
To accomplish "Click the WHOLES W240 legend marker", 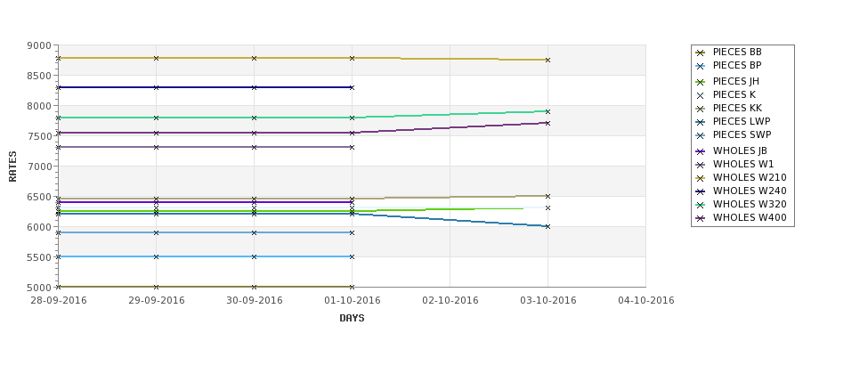I will click(x=701, y=191).
